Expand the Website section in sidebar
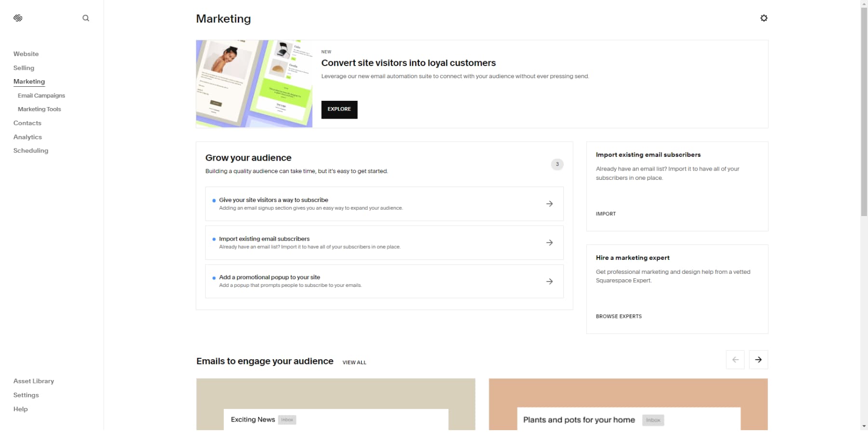The width and height of the screenshot is (868, 434). (26, 54)
